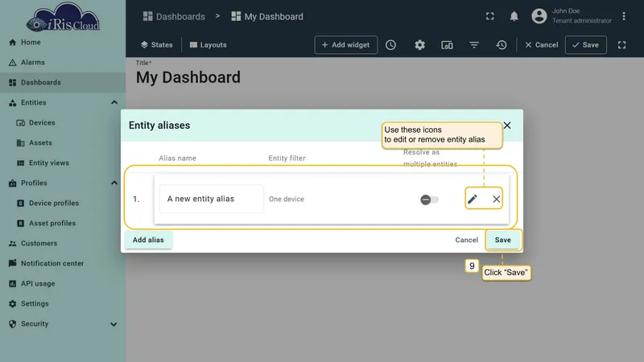Collapse the Entities section chevron
Image resolution: width=644 pixels, height=362 pixels.
pyautogui.click(x=114, y=103)
